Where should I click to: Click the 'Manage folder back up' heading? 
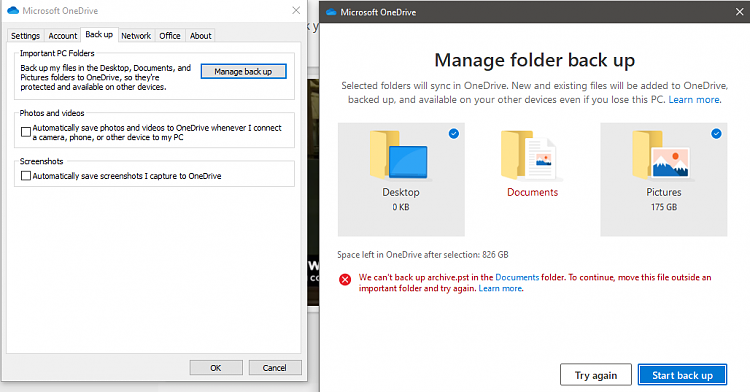(534, 60)
